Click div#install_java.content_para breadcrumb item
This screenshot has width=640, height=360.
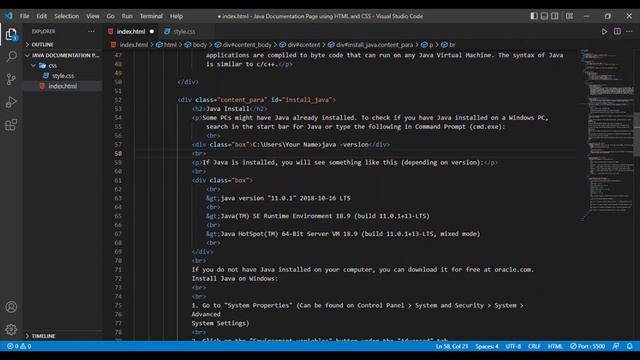point(370,45)
